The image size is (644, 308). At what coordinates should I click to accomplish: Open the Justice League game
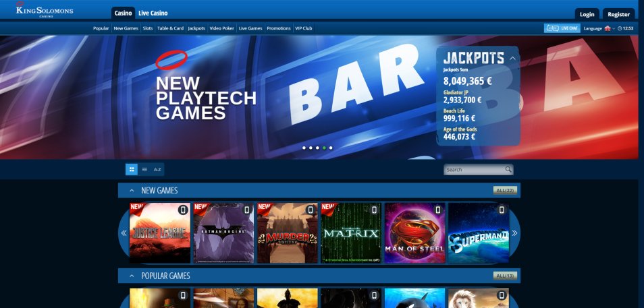[x=160, y=233]
